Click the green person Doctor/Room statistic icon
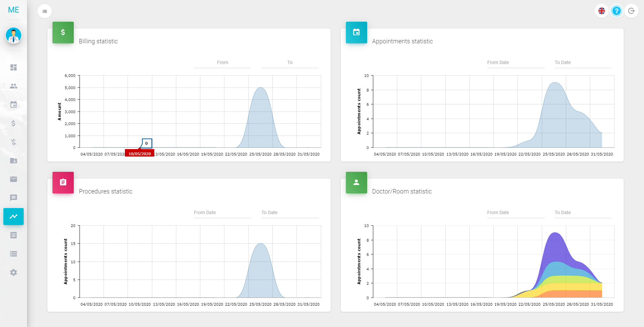 pos(356,183)
